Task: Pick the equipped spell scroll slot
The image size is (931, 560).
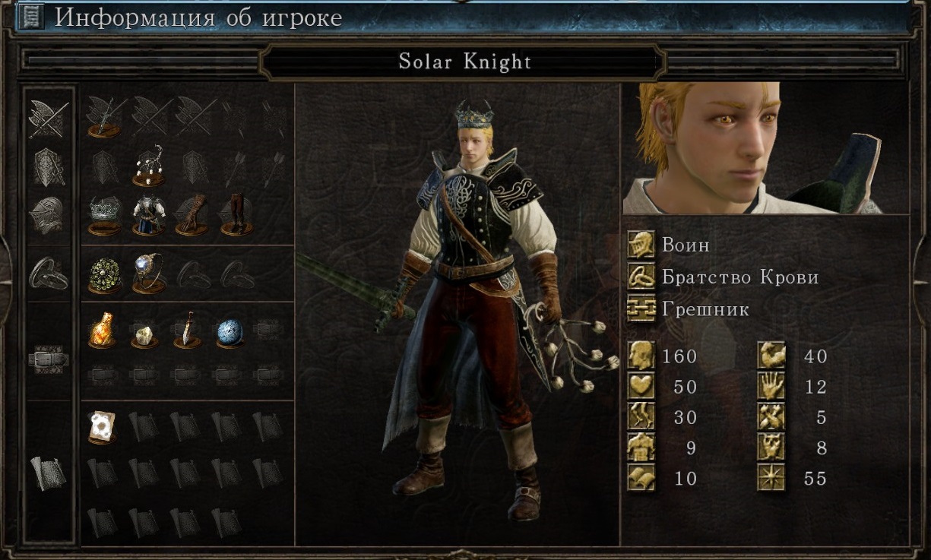Action: 102,427
